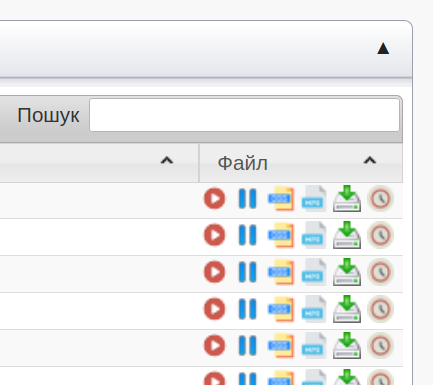Image resolution: width=433 pixels, height=385 pixels.
Task: Pause the recording in the first row
Action: (x=247, y=199)
